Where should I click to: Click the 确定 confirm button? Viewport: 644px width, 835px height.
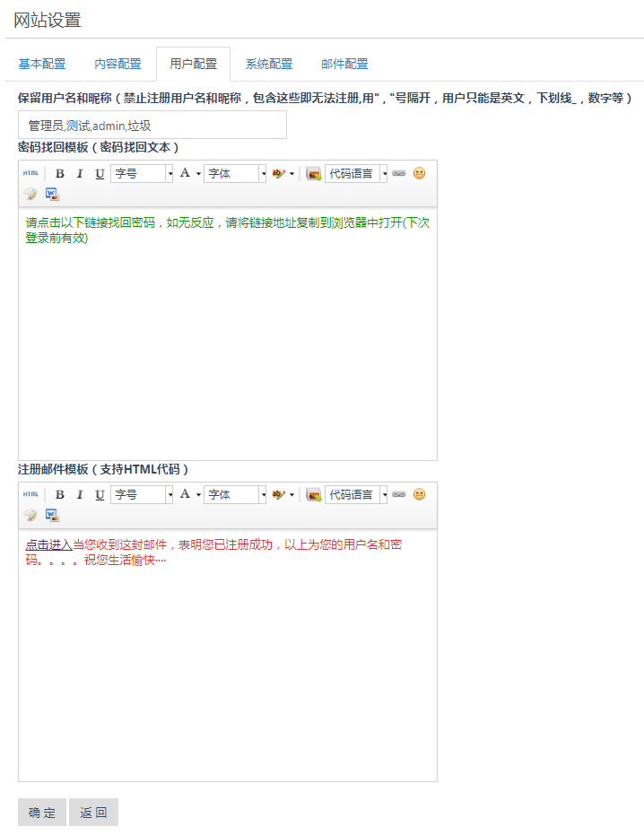pos(42,812)
